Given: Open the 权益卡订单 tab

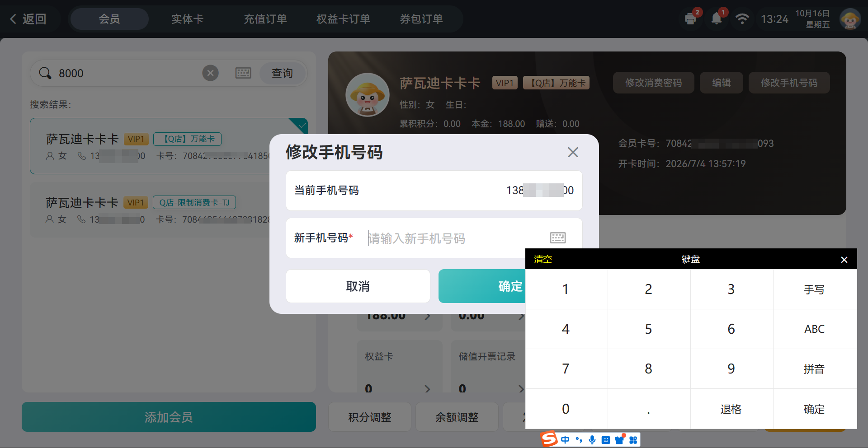Looking at the screenshot, I should click(x=343, y=19).
